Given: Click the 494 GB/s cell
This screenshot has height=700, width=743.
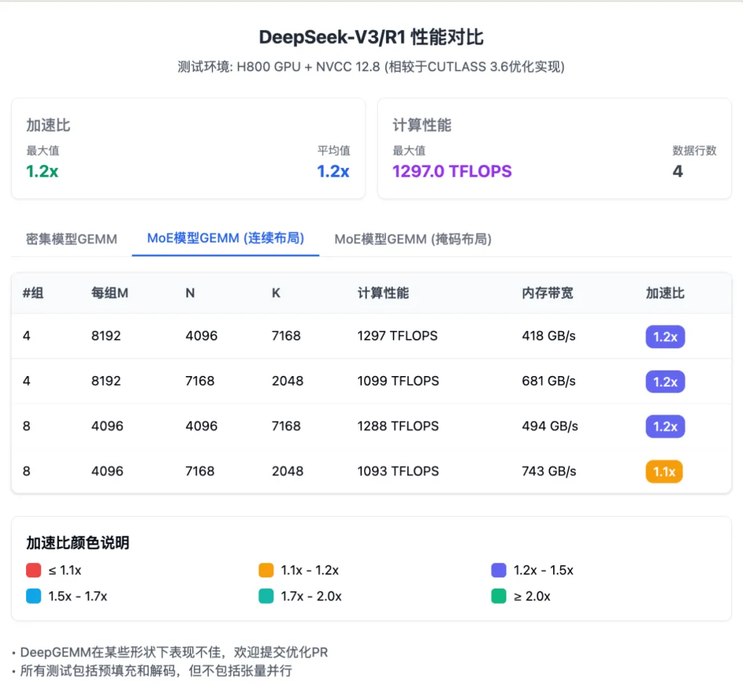Looking at the screenshot, I should coord(550,426).
